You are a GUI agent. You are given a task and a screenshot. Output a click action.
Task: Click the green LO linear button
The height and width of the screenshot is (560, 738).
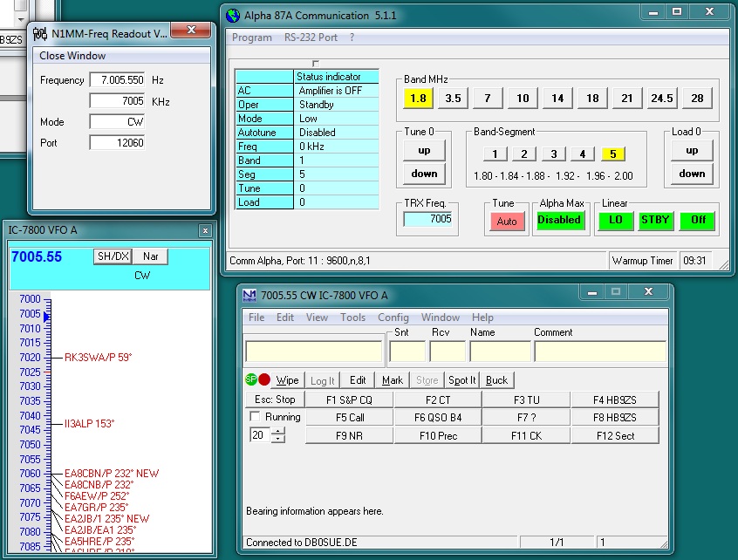coord(616,220)
